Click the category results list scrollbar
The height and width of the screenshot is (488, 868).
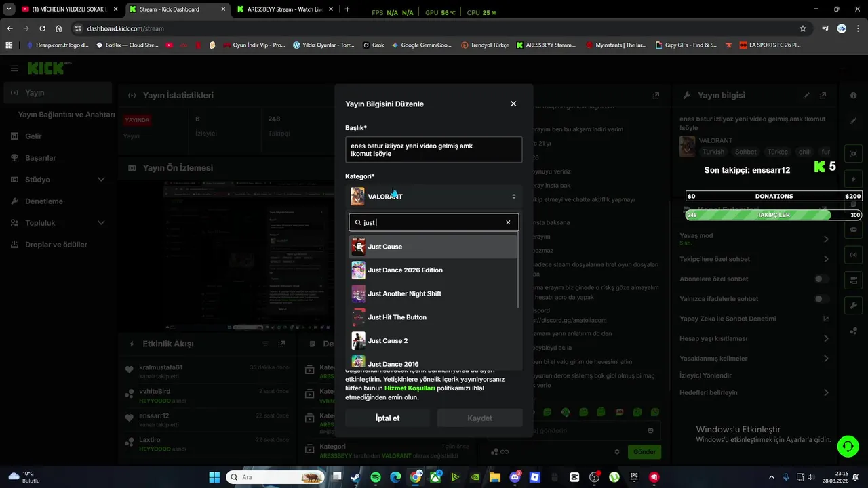[519, 271]
